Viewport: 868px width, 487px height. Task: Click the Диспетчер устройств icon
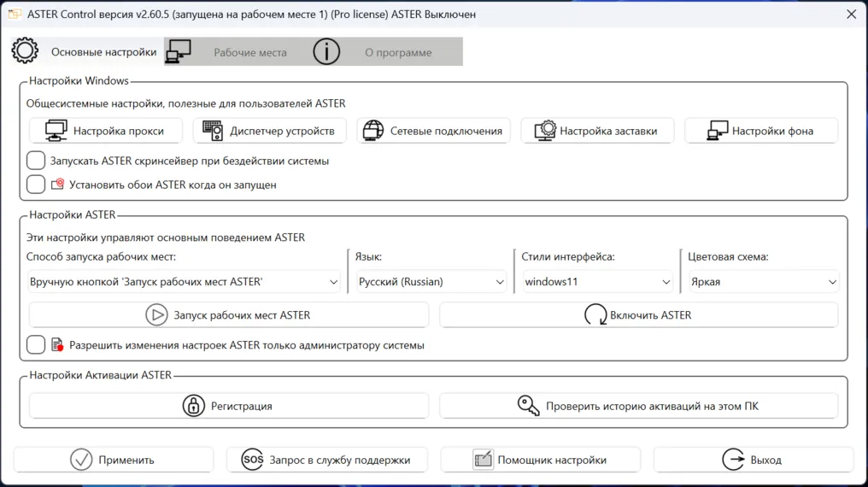point(213,131)
